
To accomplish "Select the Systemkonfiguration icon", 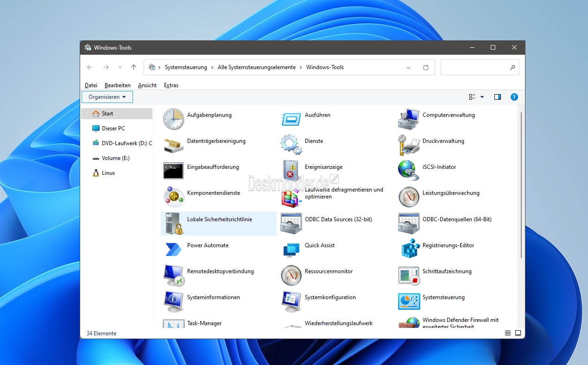I will [x=291, y=301].
